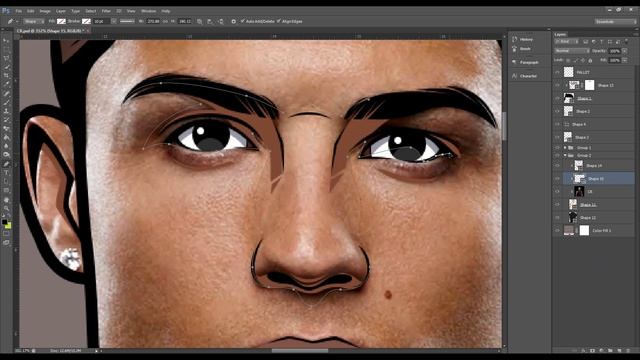Screen dimensions: 640x360
Task: Expand the Group 1 folder
Action: [565, 147]
